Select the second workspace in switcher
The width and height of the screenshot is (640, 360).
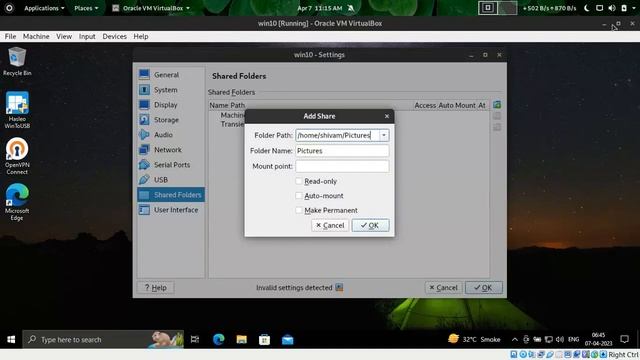pos(507,8)
